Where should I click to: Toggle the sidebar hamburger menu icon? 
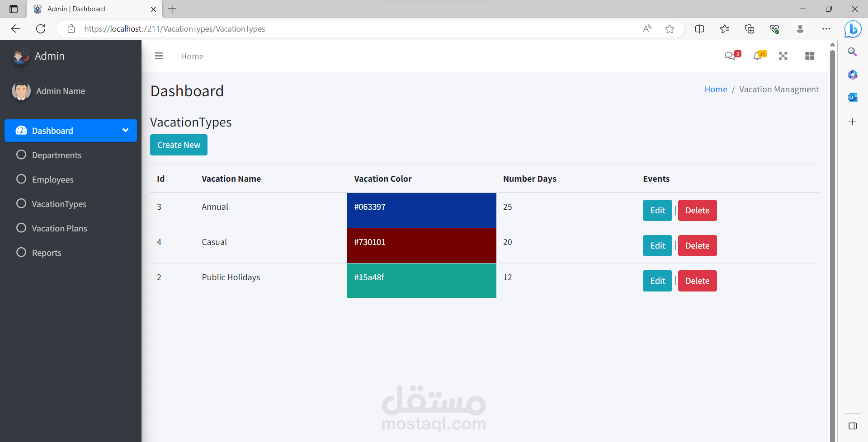pyautogui.click(x=159, y=56)
